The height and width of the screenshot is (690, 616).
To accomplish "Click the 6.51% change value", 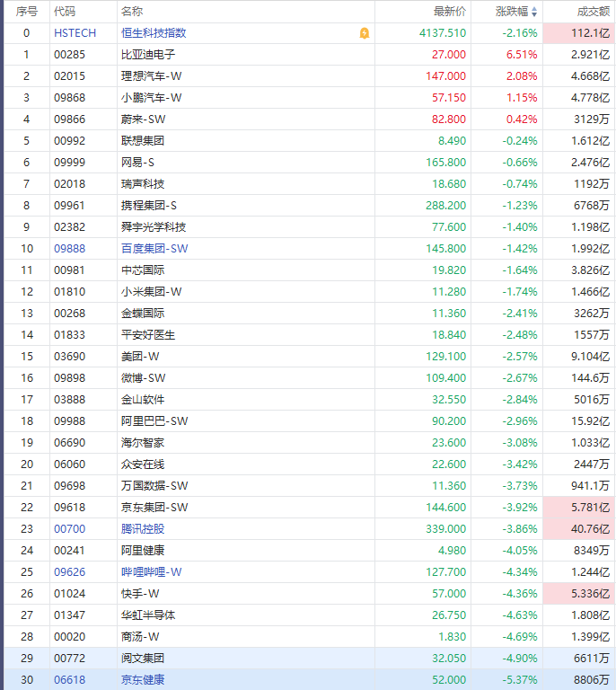I will point(522,55).
